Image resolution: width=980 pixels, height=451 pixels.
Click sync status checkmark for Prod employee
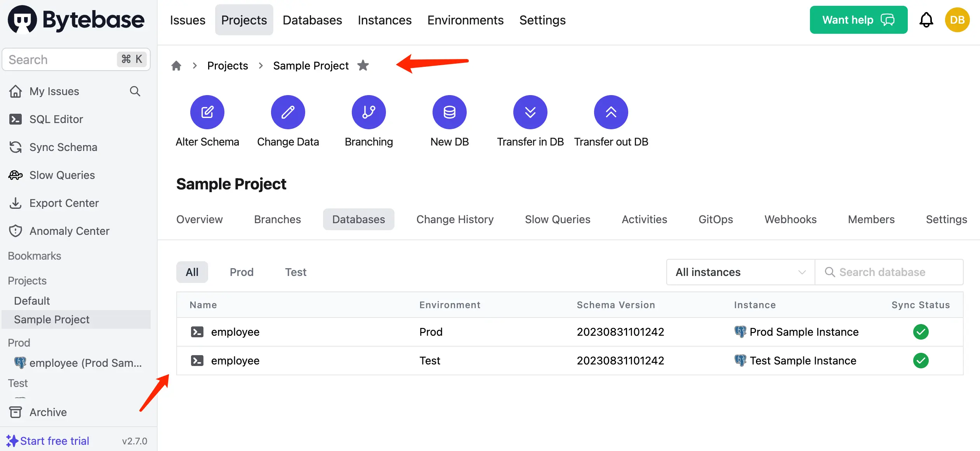pyautogui.click(x=921, y=332)
